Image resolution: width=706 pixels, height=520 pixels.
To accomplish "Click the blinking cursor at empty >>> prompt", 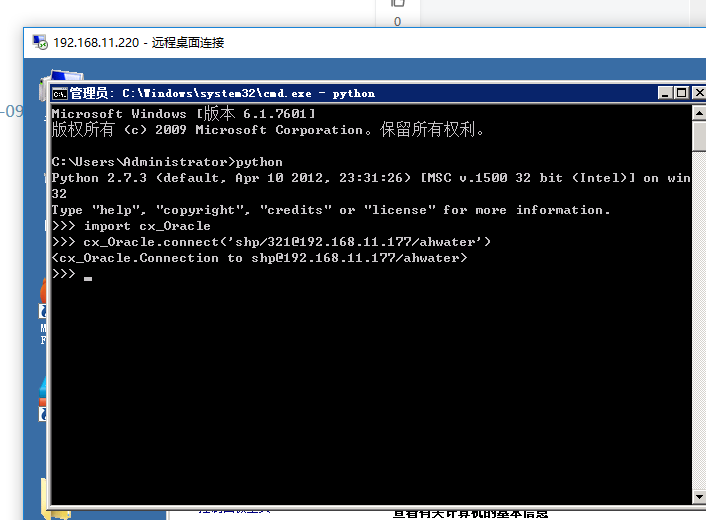I will tap(88, 279).
